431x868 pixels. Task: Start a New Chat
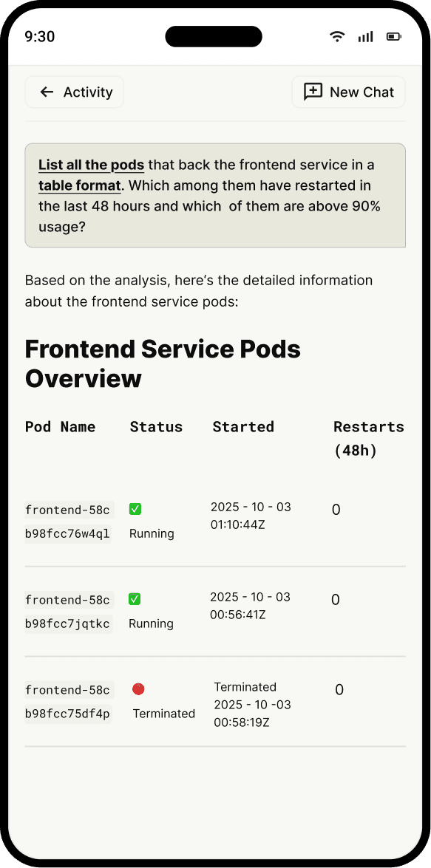[347, 92]
